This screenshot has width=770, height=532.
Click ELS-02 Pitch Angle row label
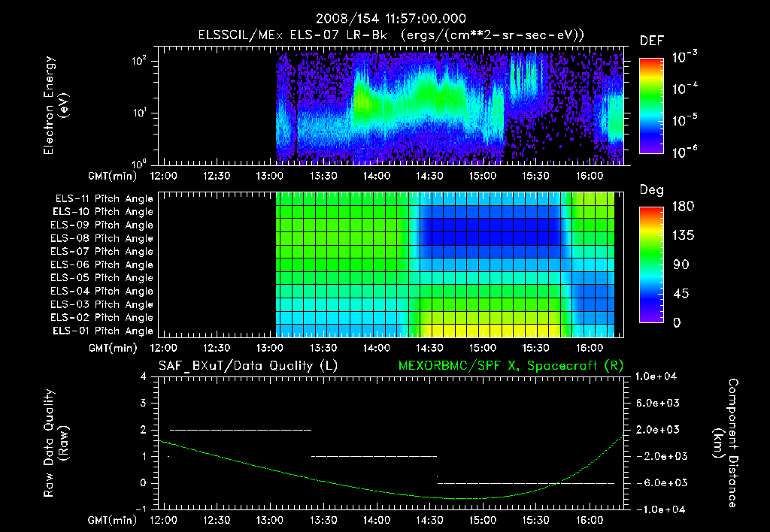[102, 318]
